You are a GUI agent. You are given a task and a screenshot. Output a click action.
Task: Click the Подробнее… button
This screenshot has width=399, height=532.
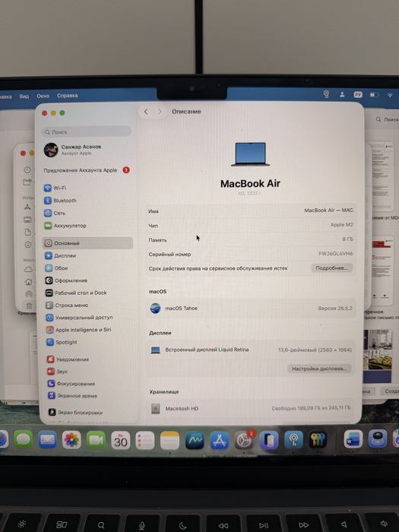click(332, 268)
